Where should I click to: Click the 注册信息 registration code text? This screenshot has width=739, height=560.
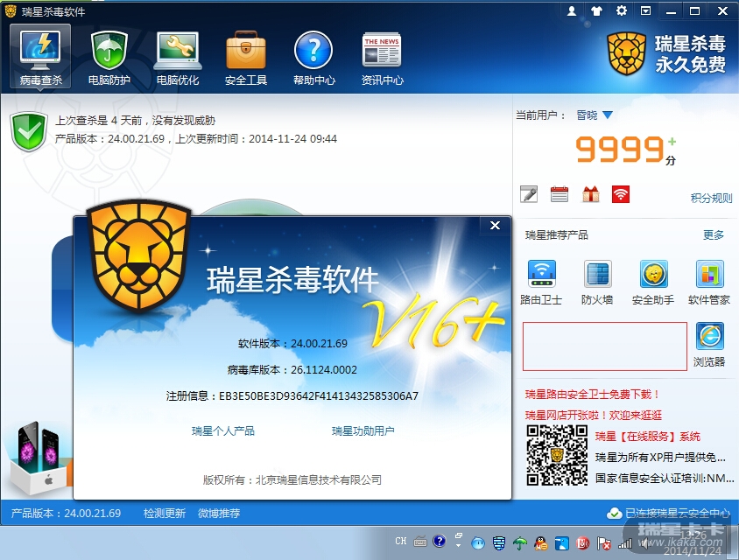[292, 395]
